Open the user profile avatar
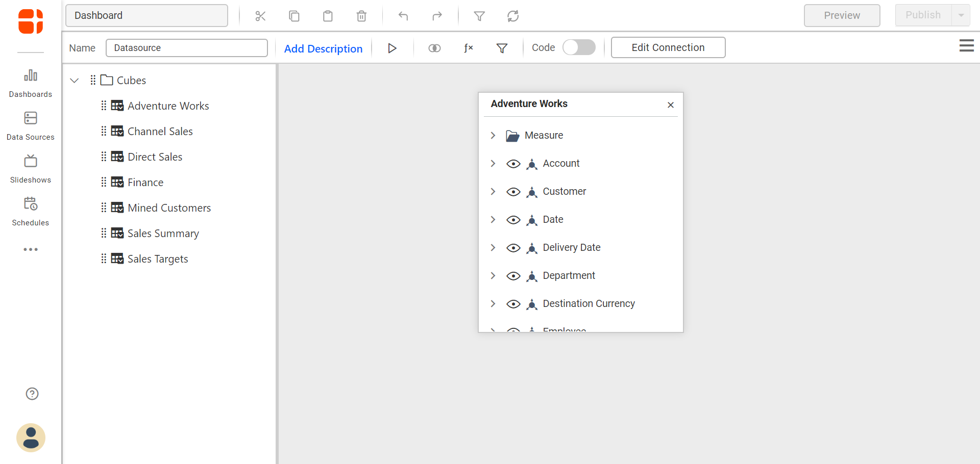This screenshot has height=464, width=980. click(31, 437)
